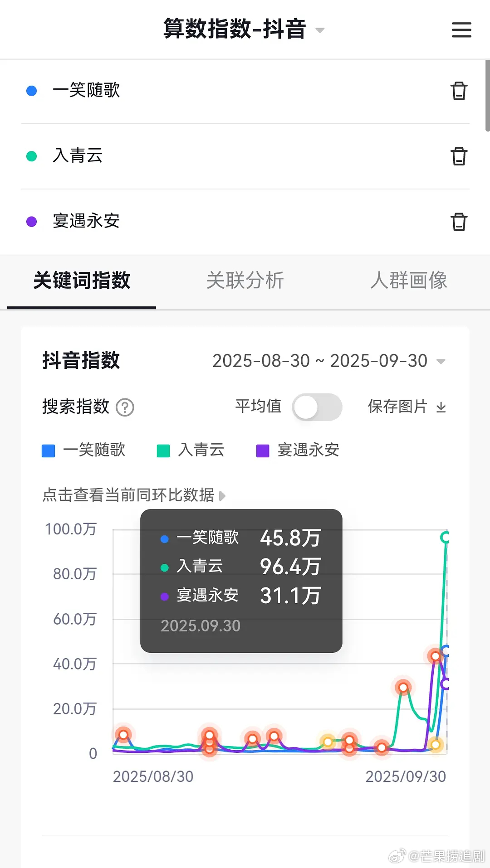This screenshot has width=490, height=868.
Task: Click the 45.8万 tooltip value
Action: [x=290, y=538]
